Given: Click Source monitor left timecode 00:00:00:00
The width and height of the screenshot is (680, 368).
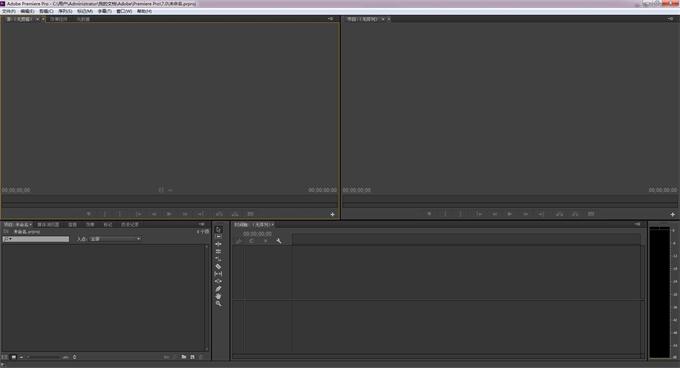Looking at the screenshot, I should [16, 190].
